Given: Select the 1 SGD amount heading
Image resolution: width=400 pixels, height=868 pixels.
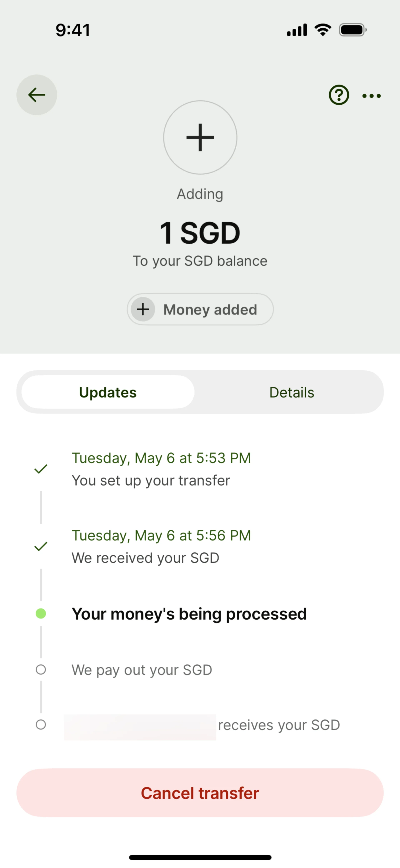Looking at the screenshot, I should click(x=200, y=233).
